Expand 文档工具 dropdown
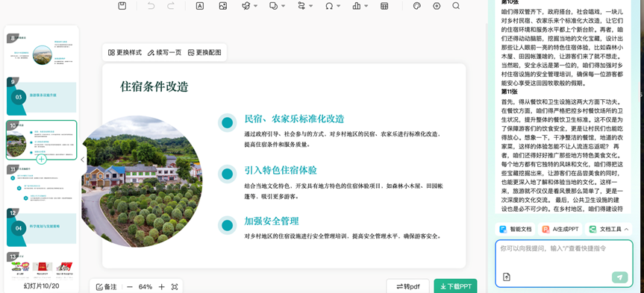This screenshot has width=644, height=293. pos(609,229)
